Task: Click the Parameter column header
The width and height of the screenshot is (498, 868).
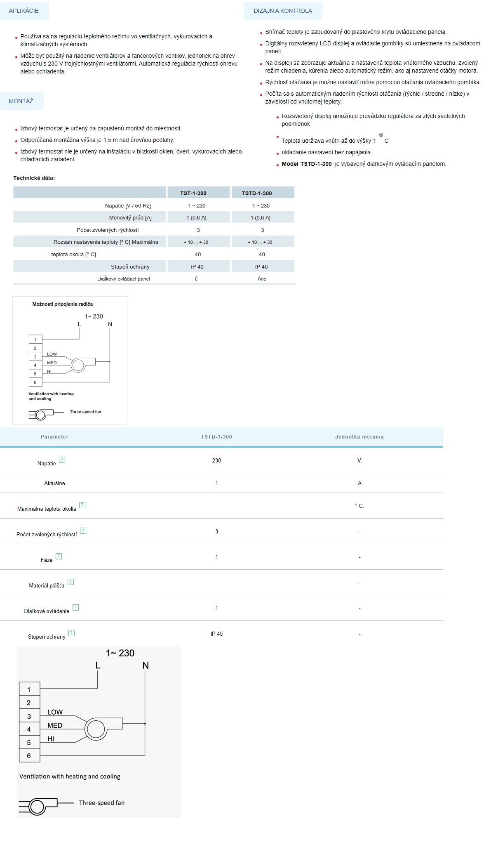Action: [x=54, y=437]
